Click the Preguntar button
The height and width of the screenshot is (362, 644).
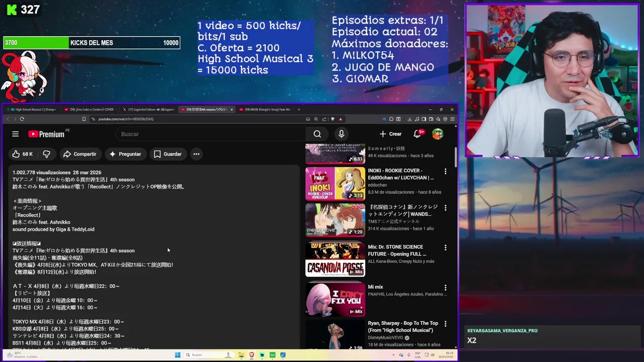click(x=125, y=154)
